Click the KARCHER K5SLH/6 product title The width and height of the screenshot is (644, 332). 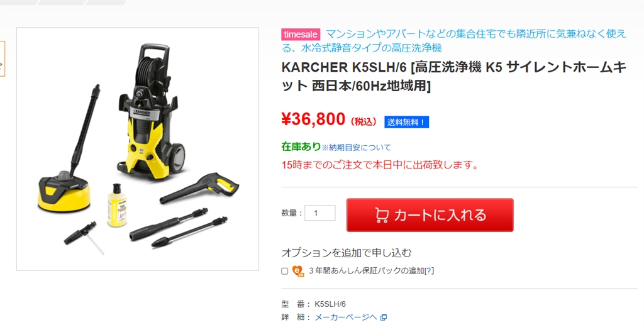(x=454, y=77)
